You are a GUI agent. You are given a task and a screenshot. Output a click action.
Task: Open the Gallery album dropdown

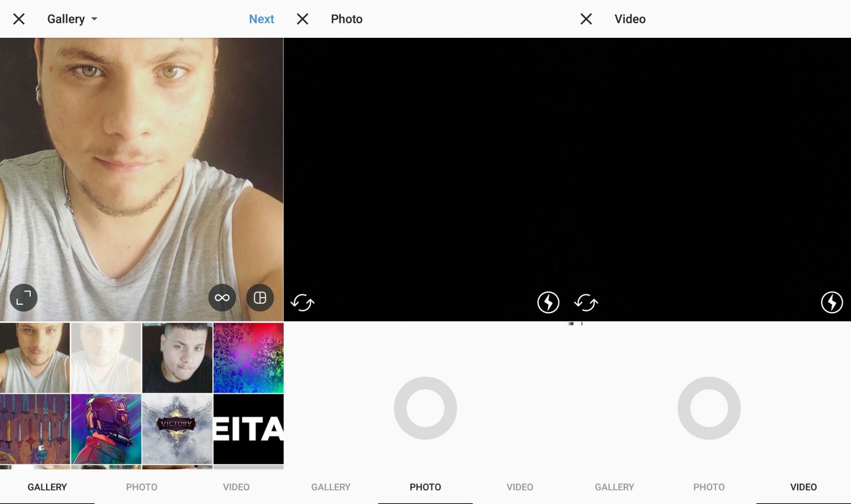pyautogui.click(x=72, y=19)
